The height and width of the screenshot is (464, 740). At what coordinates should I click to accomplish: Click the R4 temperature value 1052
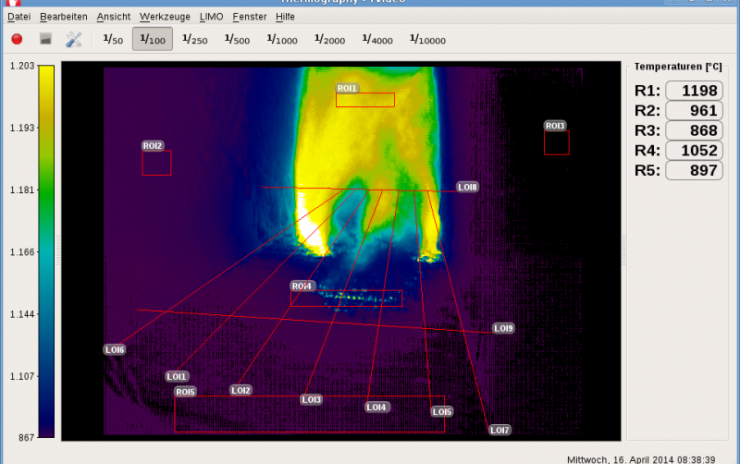point(694,150)
